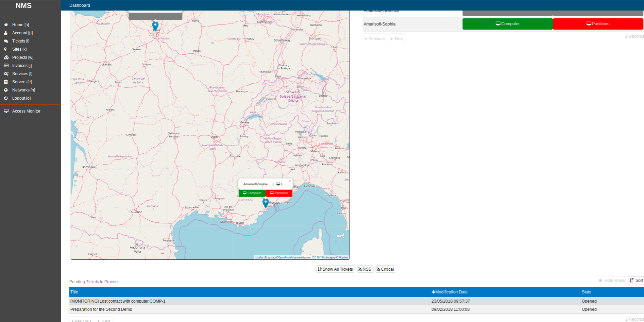
Task: Click Previous under sites table
Action: tap(375, 39)
